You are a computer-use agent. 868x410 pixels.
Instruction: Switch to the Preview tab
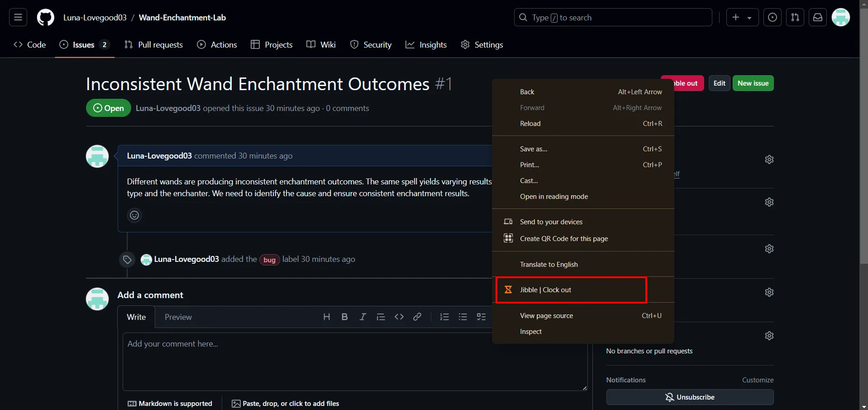(178, 317)
